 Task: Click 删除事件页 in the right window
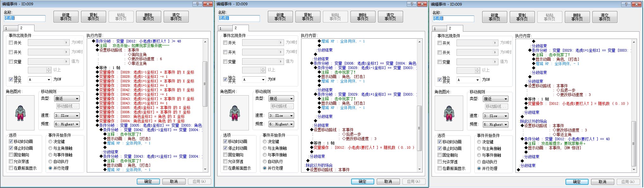(x=577, y=17)
